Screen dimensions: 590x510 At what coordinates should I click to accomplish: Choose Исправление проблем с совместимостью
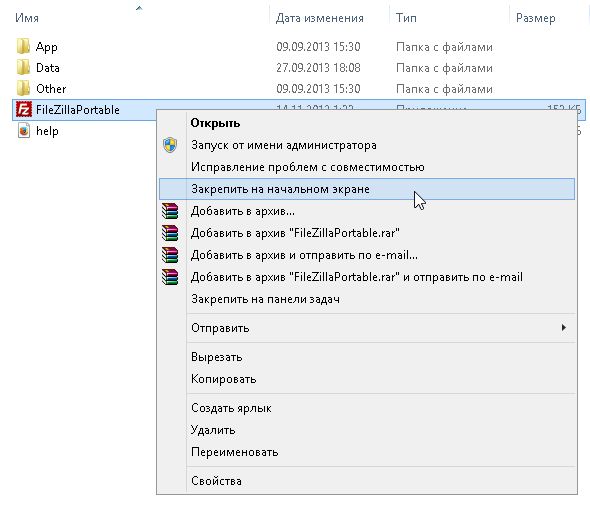(x=367, y=167)
